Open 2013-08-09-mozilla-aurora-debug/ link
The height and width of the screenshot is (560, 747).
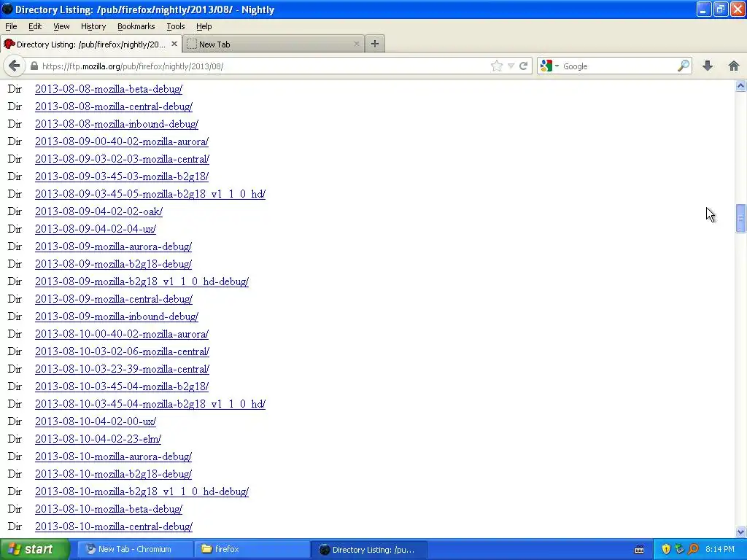click(113, 246)
